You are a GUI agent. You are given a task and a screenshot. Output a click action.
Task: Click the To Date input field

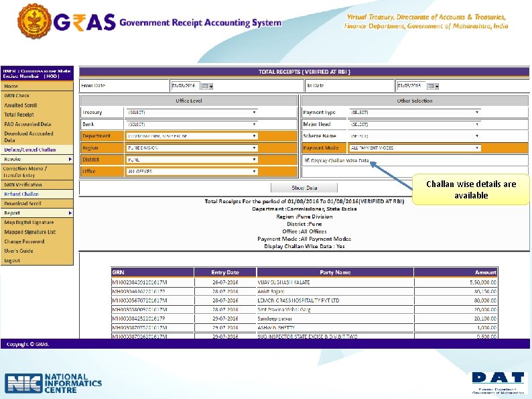point(411,86)
